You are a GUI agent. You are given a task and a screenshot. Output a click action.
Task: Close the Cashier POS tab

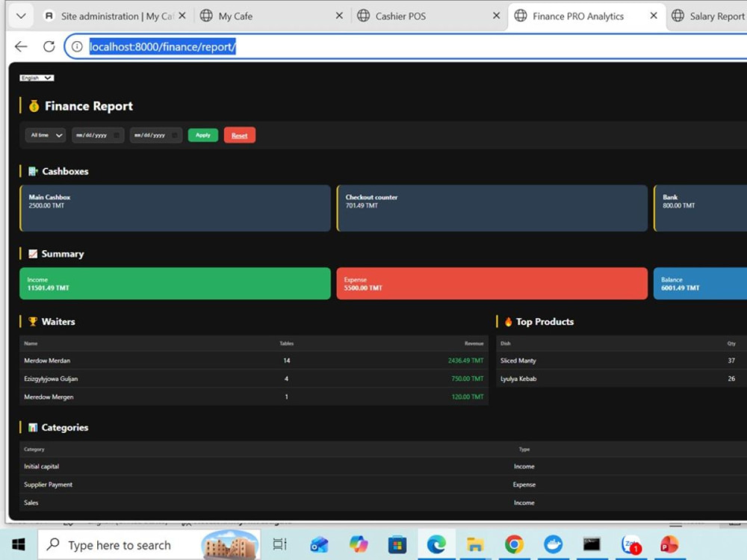(x=497, y=16)
